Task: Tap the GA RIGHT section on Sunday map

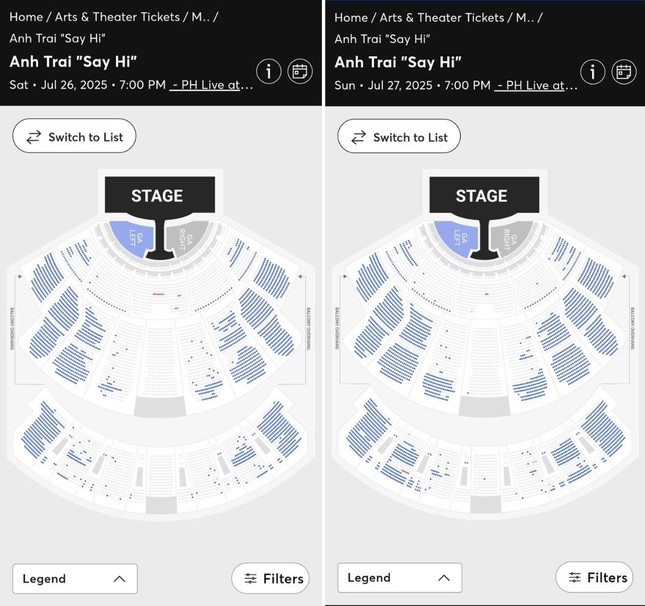Action: point(510,238)
